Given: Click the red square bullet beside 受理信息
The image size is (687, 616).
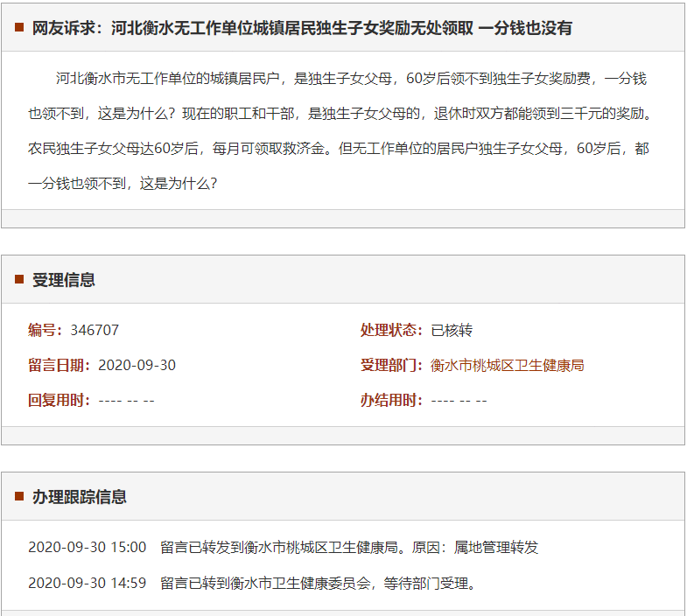Looking at the screenshot, I should coord(19,279).
